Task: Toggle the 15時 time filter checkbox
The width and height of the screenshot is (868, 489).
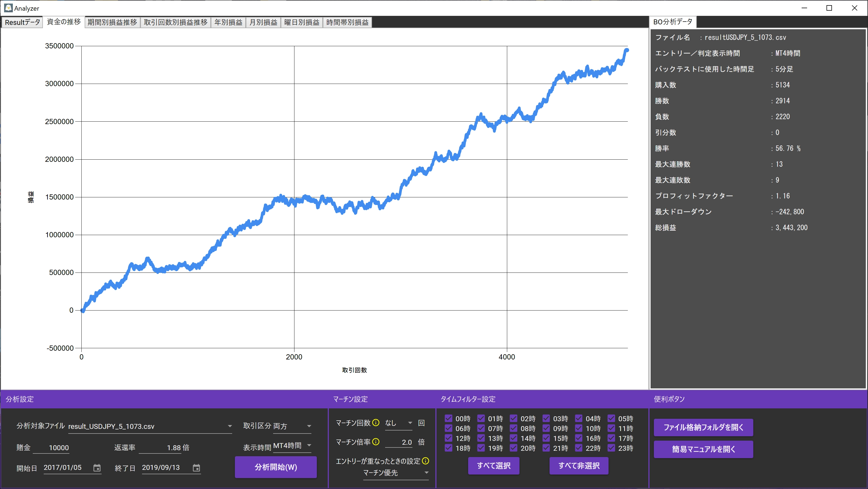Action: (x=546, y=438)
